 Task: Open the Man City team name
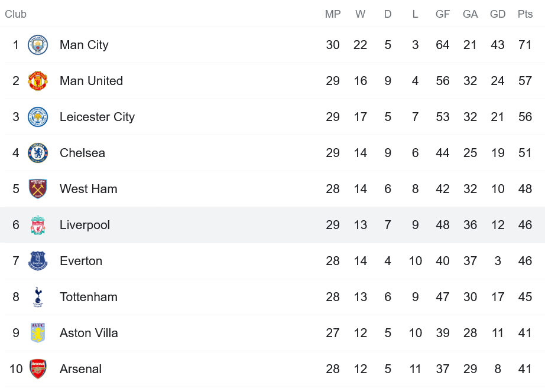pos(84,45)
